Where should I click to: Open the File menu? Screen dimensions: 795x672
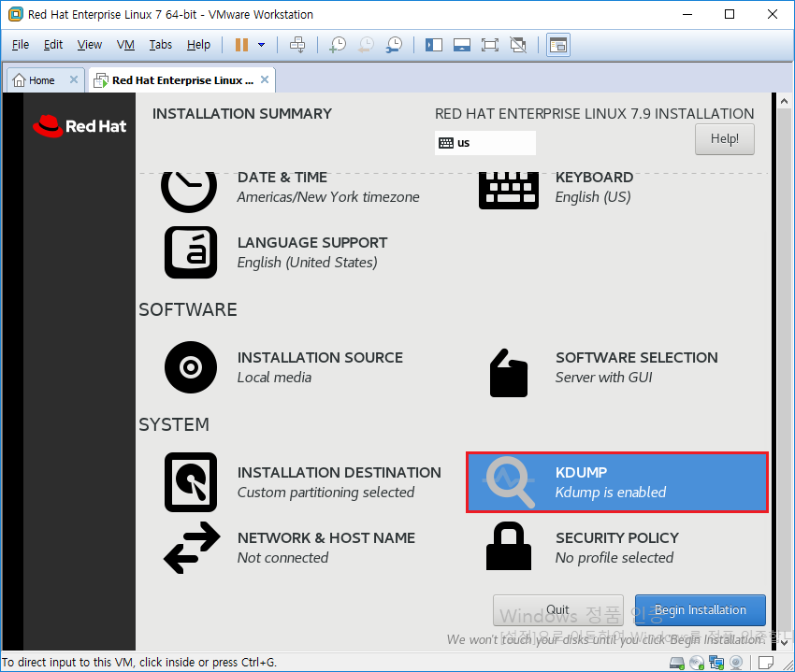[21, 45]
